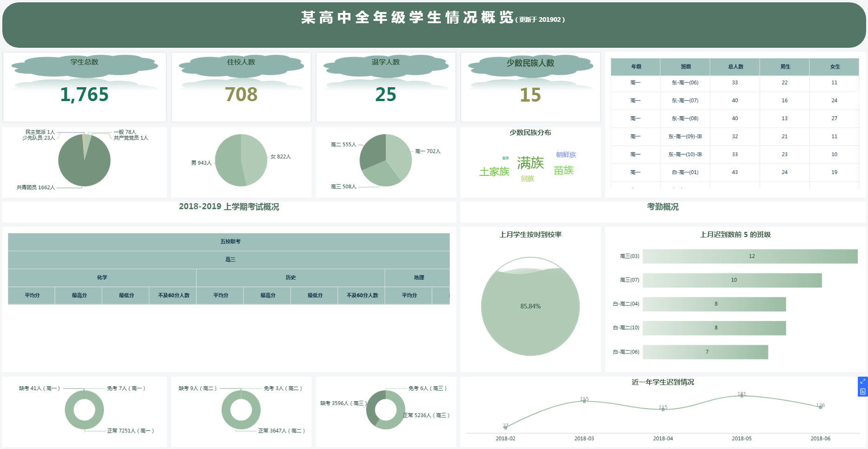Click the fullscreen expand arrows icon
The height and width of the screenshot is (449, 868).
pos(862,381)
